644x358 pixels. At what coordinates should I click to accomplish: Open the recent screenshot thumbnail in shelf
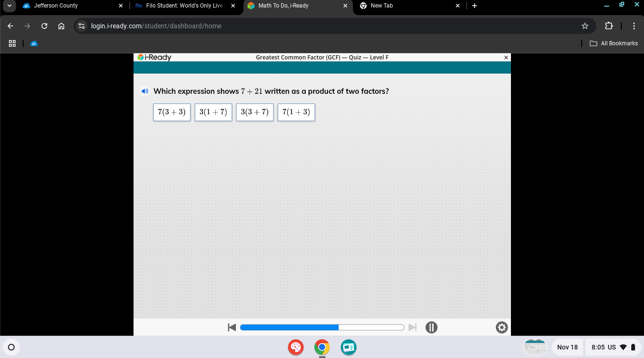535,347
